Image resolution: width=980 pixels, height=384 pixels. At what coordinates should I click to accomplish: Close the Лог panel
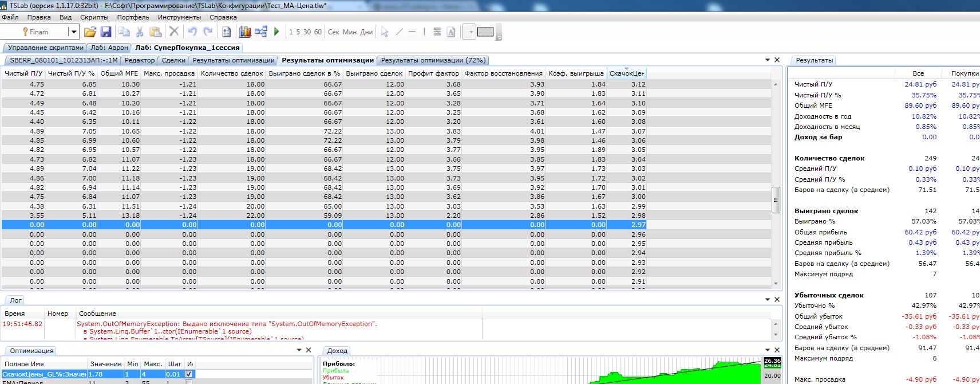[777, 300]
